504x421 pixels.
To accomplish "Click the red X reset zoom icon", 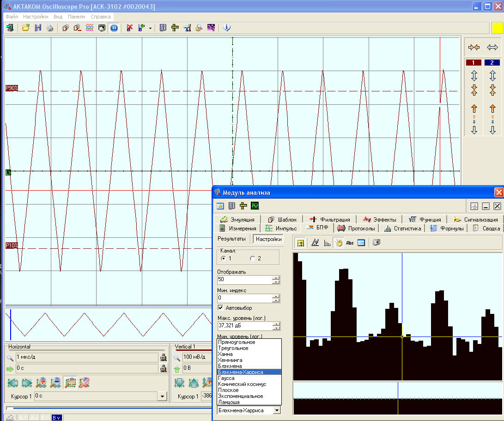I will (x=84, y=382).
